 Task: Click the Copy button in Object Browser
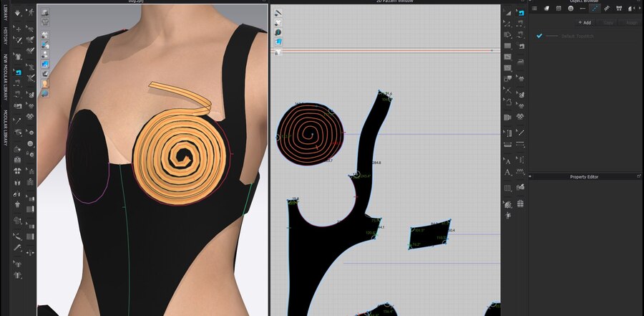coord(608,23)
